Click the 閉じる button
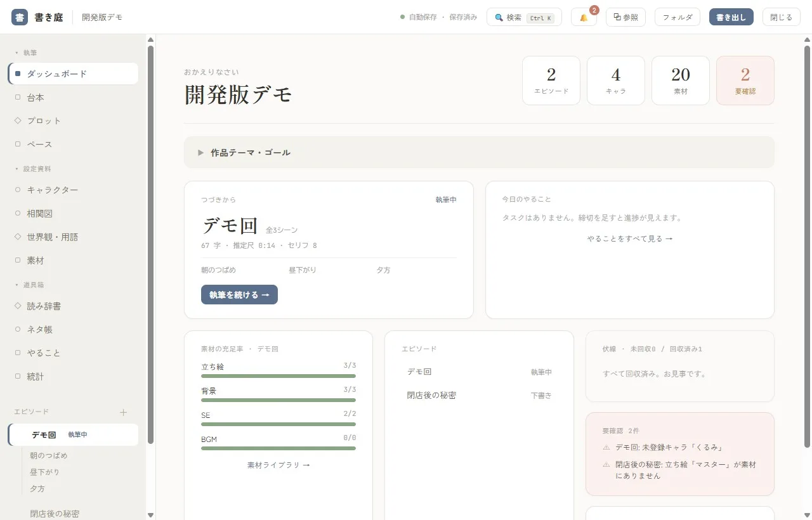The width and height of the screenshot is (812, 520). click(x=782, y=17)
